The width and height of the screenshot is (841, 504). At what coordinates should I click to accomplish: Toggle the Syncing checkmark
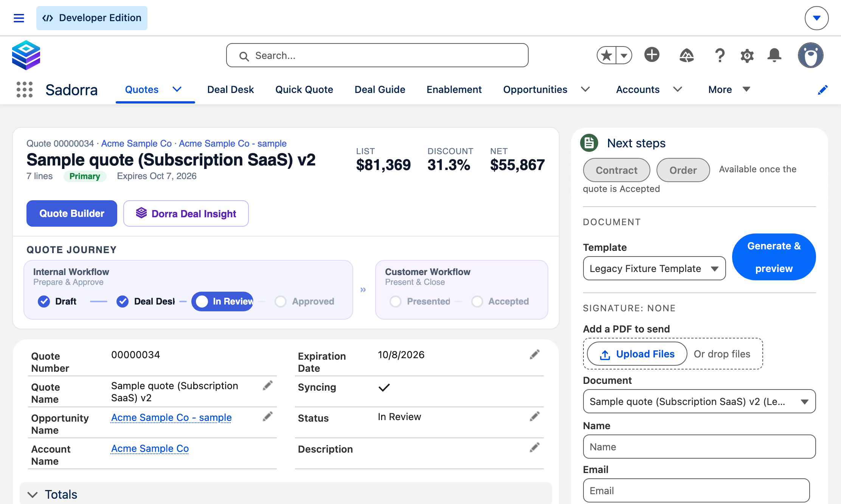[x=384, y=387]
